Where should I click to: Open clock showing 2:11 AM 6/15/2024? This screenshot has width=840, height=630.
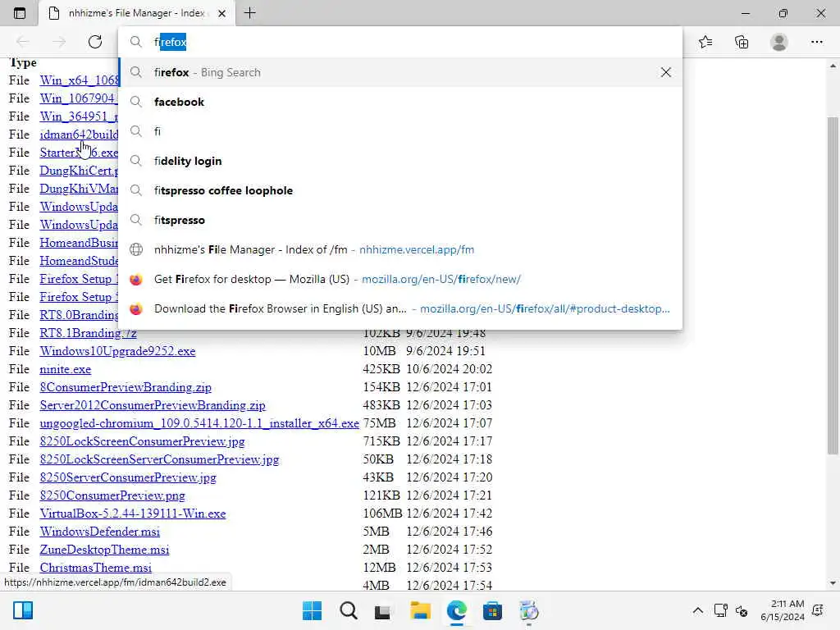pyautogui.click(x=783, y=610)
